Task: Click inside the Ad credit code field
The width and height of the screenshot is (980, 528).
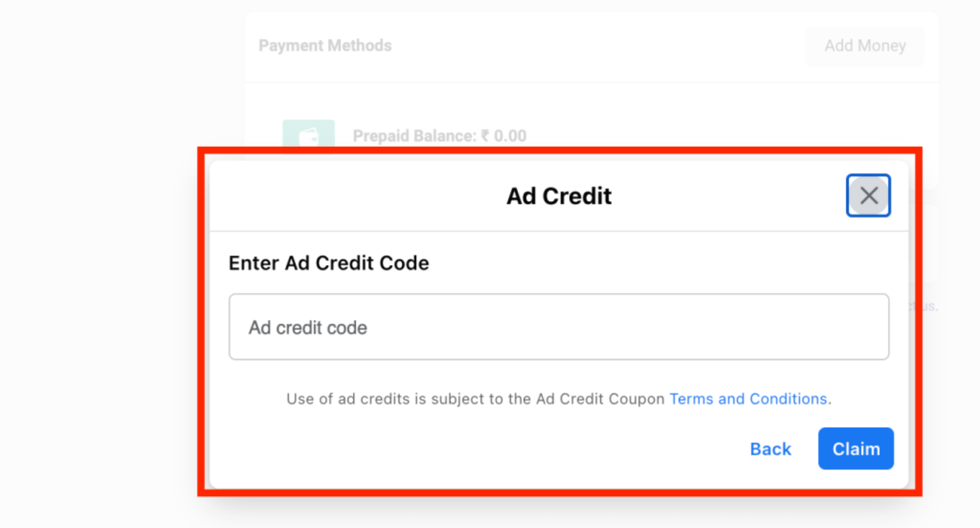Action: [x=559, y=327]
